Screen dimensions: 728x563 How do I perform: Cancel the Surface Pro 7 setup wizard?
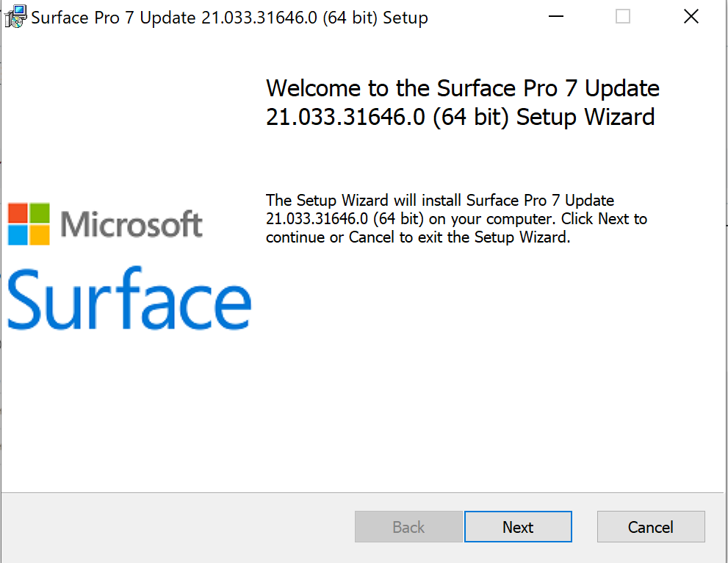650,526
